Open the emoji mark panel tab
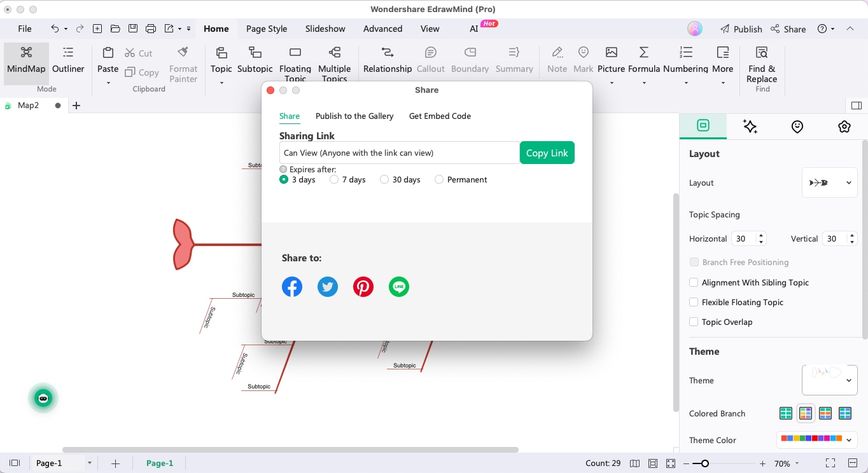Screen dimensions: 868x473 [797, 127]
